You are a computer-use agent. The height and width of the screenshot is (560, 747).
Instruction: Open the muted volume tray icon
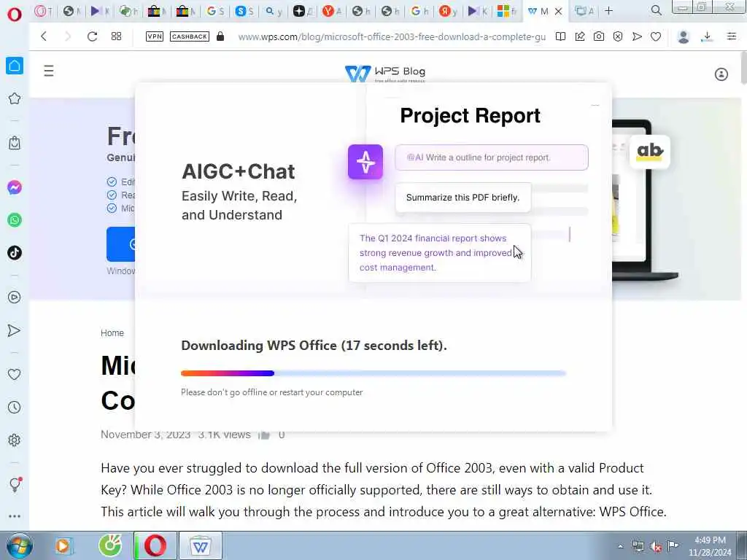coord(656,547)
